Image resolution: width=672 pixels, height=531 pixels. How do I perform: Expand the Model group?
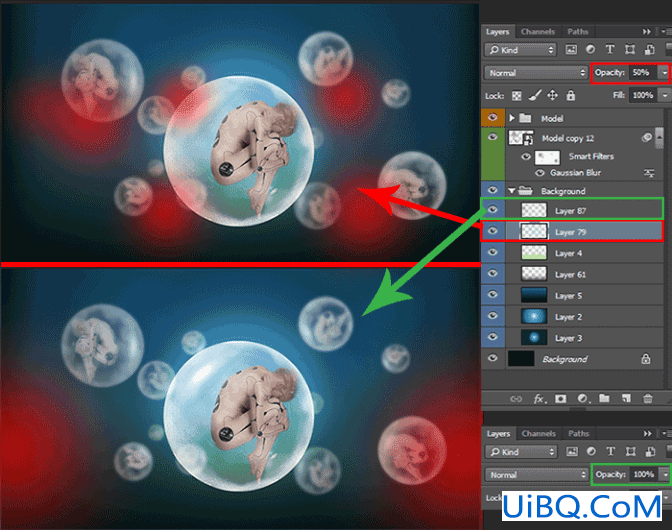pos(512,118)
